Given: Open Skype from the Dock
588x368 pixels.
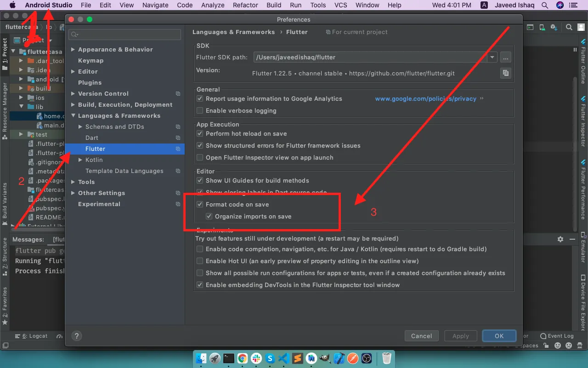Looking at the screenshot, I should click(270, 358).
